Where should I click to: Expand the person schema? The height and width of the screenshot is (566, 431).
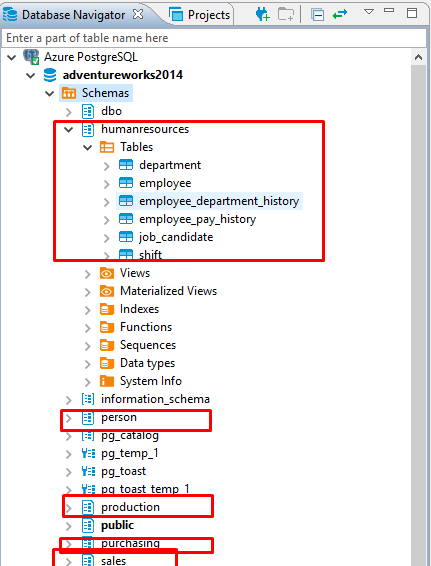coord(69,418)
